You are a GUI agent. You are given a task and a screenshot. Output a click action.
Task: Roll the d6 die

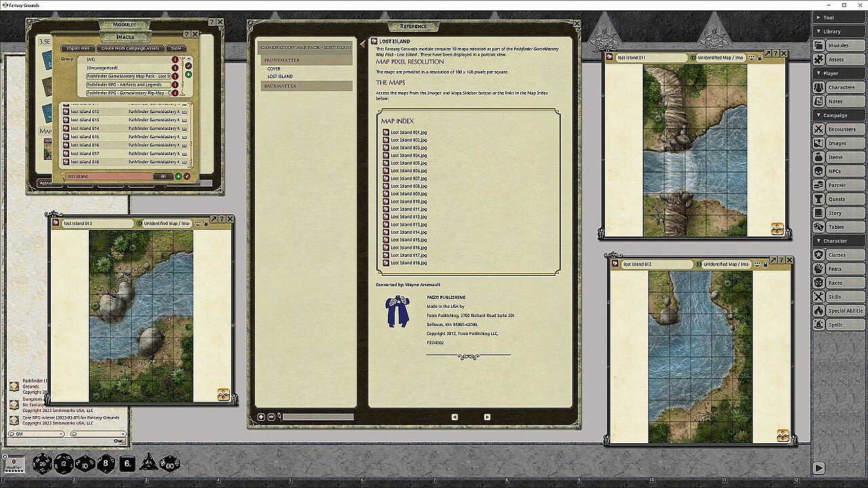click(x=127, y=464)
